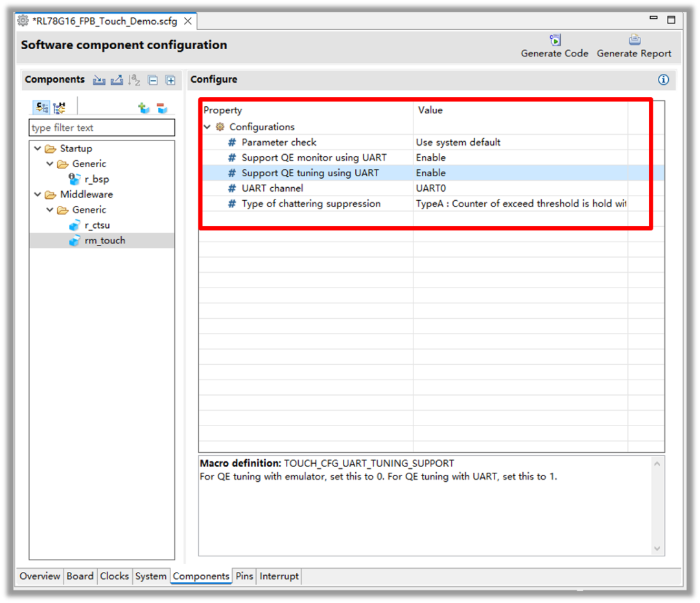Collapse the Startup folder in tree
The image size is (700, 603).
[38, 148]
